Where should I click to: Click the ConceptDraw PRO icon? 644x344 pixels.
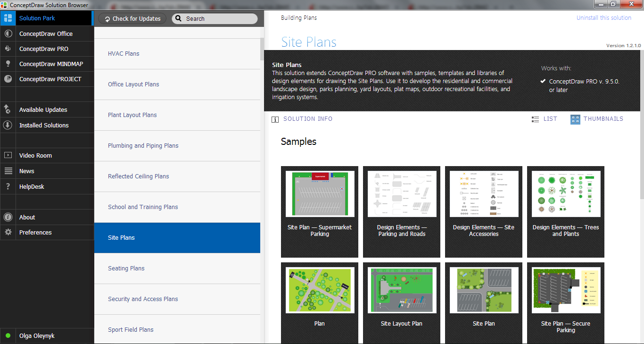[8, 49]
